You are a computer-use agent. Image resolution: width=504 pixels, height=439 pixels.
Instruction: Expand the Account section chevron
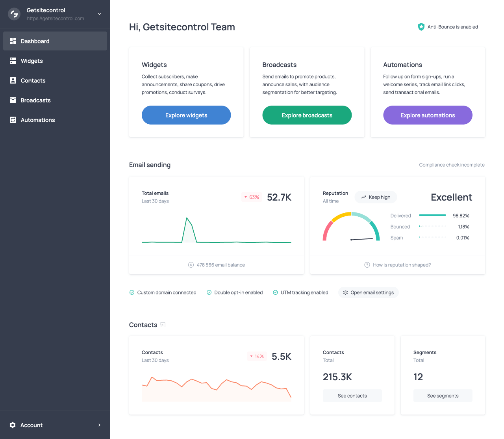(99, 425)
